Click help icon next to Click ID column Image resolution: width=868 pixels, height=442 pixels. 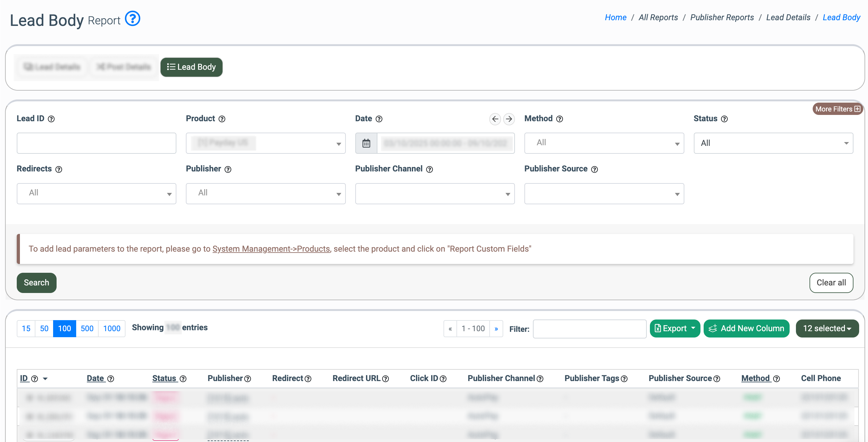coord(443,379)
